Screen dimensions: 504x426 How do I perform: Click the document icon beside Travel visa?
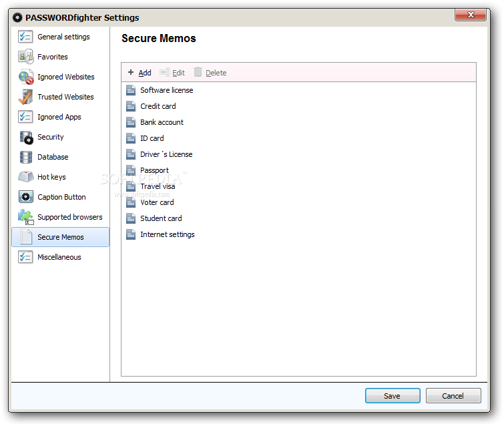[x=131, y=186]
